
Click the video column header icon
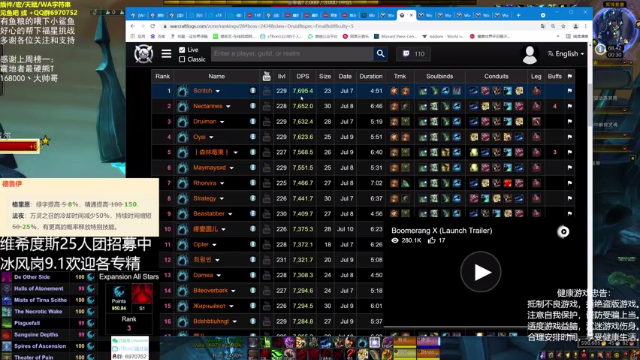pos(267,76)
